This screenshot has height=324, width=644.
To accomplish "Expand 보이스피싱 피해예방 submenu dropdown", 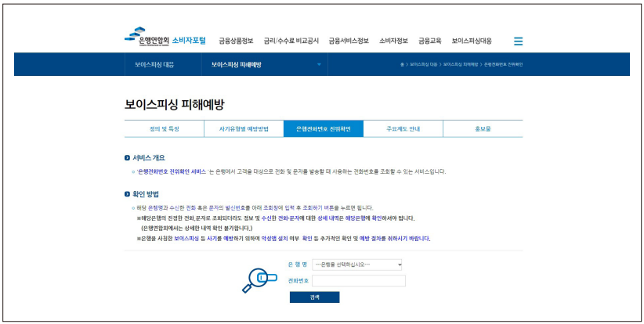I will 265,64.
